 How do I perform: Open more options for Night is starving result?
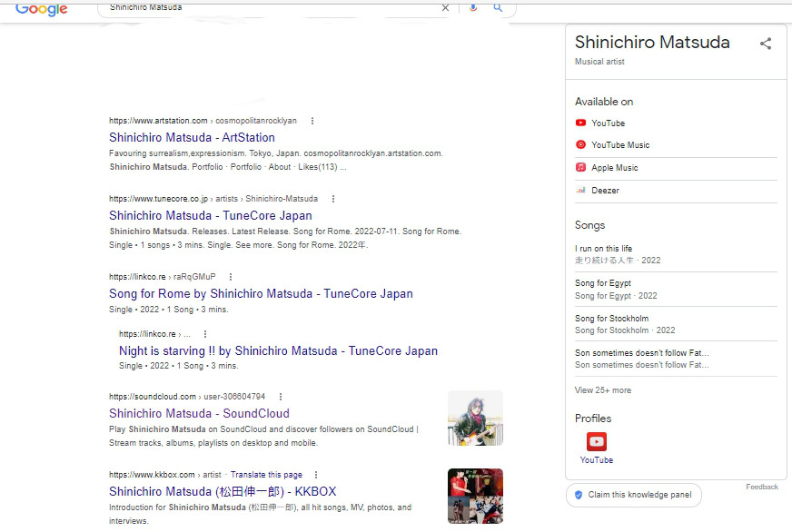tap(204, 334)
